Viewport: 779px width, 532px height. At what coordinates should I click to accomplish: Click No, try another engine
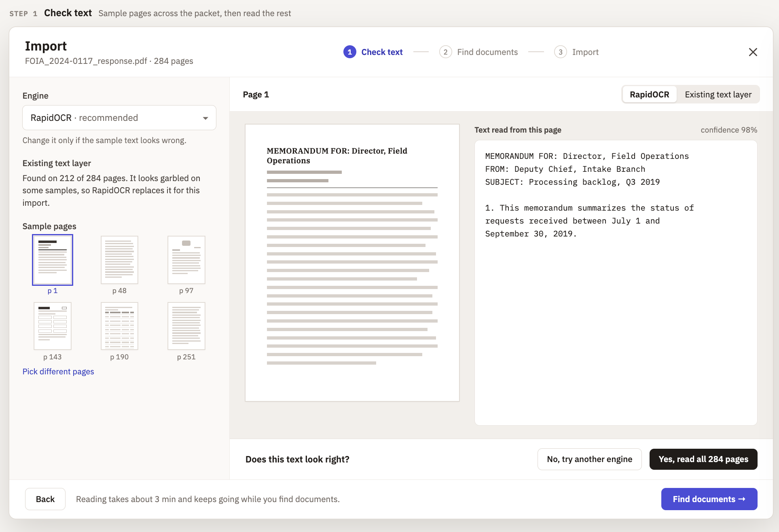pos(589,459)
